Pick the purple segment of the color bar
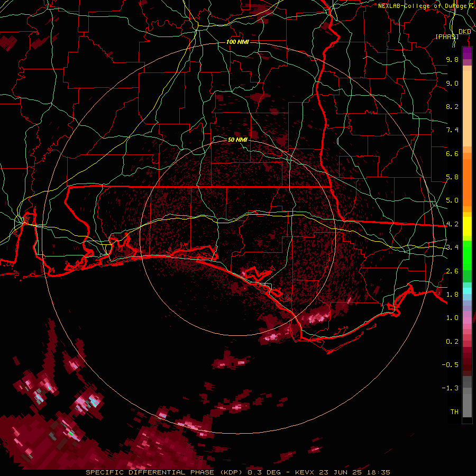Image resolution: width=476 pixels, height=476 pixels. pos(467,53)
